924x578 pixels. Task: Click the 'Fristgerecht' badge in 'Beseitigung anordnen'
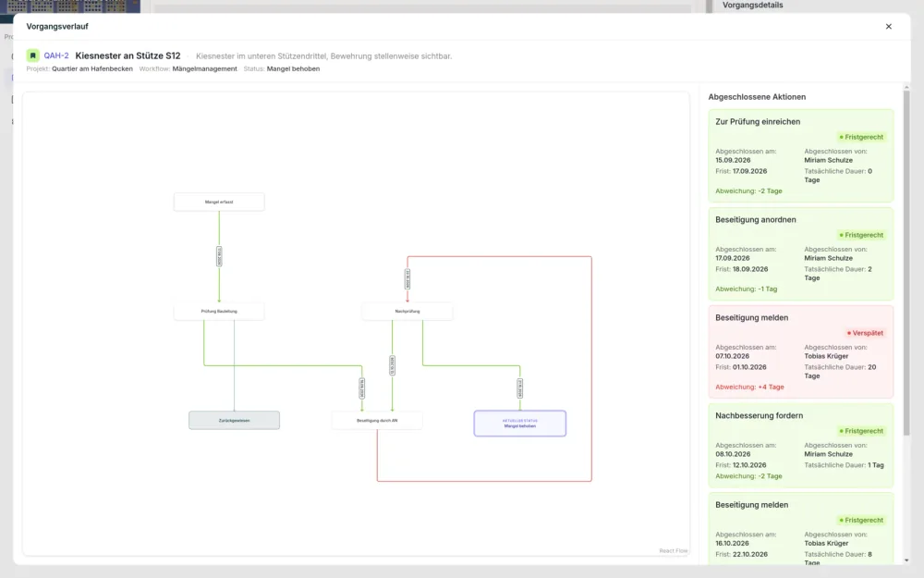pos(861,235)
